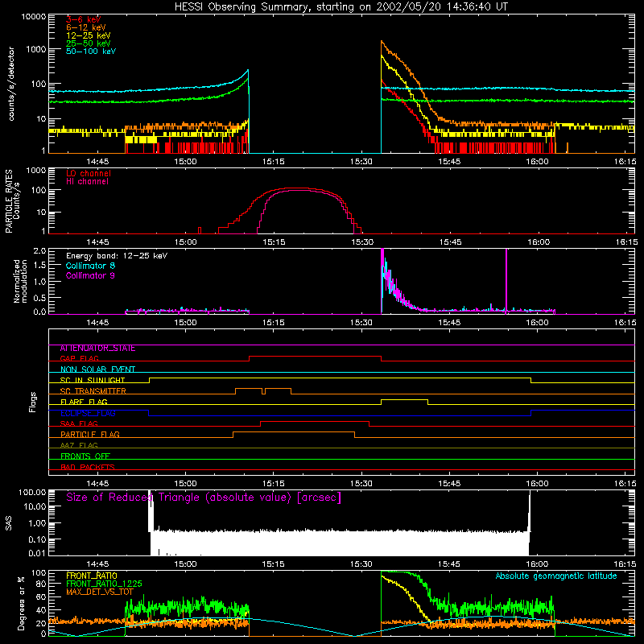Select the FRONT_RATIO_1225 legend entry
Image resolution: width=644 pixels, height=644 pixels.
coord(104,584)
